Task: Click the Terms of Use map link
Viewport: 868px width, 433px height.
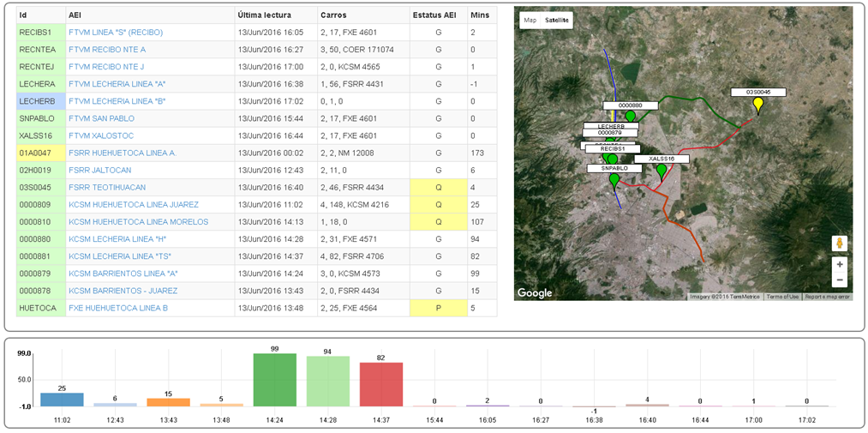Action: 781,297
